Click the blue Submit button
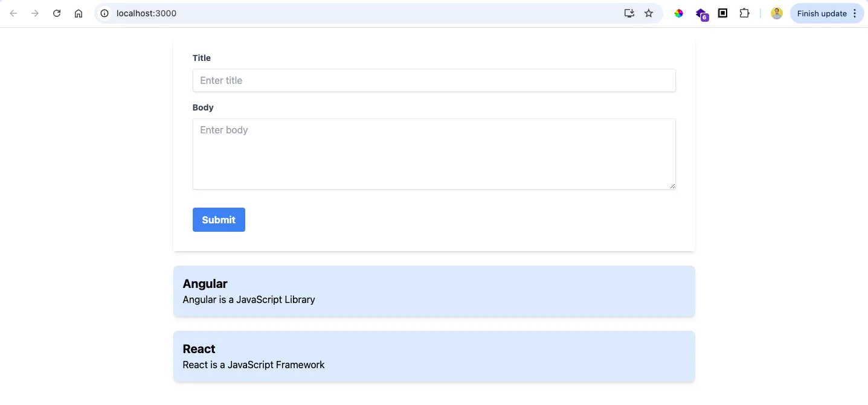The image size is (868, 405). coord(219,220)
